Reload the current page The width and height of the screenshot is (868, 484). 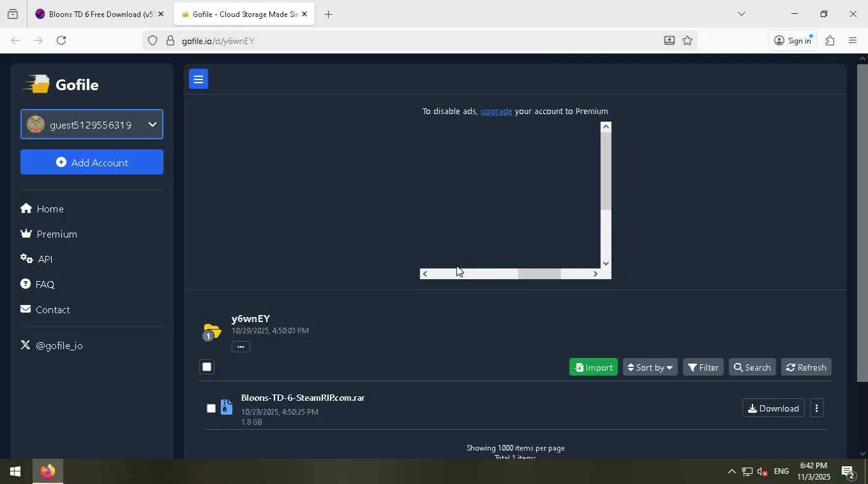pos(61,40)
